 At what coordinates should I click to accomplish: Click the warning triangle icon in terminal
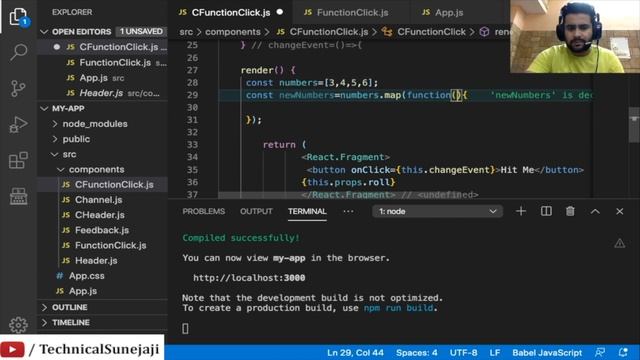pos(620,244)
